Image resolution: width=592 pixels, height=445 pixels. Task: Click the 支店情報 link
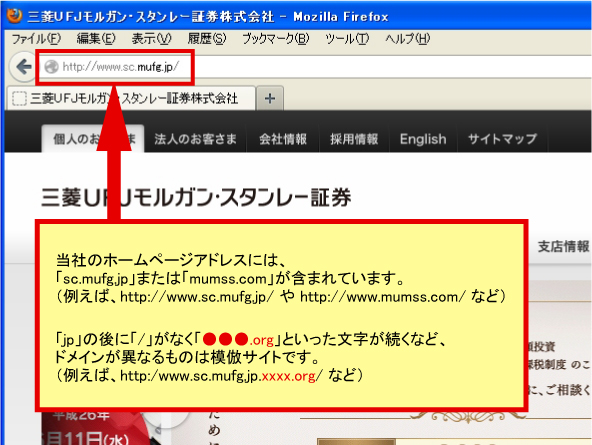point(564,246)
